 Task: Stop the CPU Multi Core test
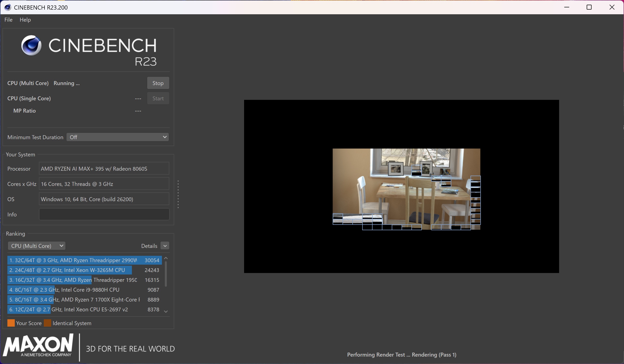click(158, 83)
